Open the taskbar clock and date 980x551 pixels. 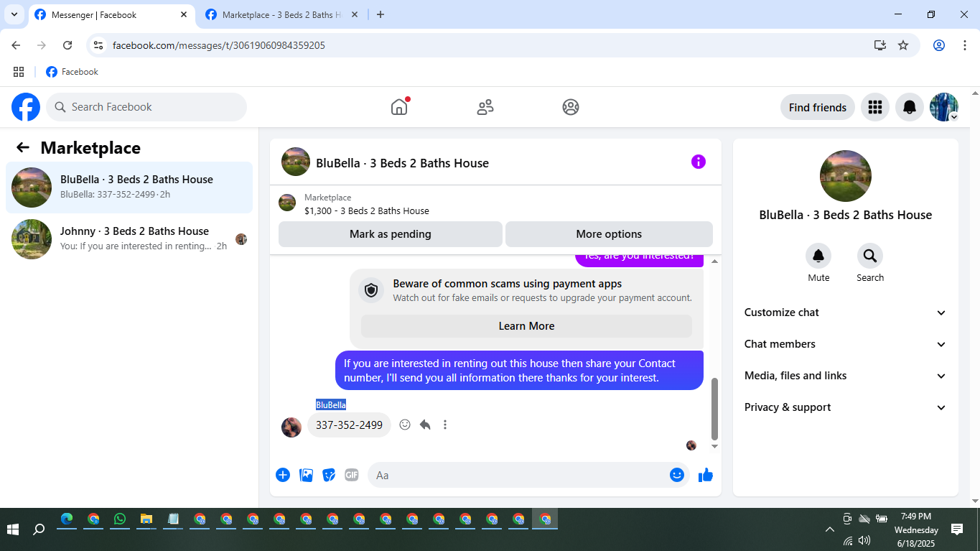coord(916,530)
